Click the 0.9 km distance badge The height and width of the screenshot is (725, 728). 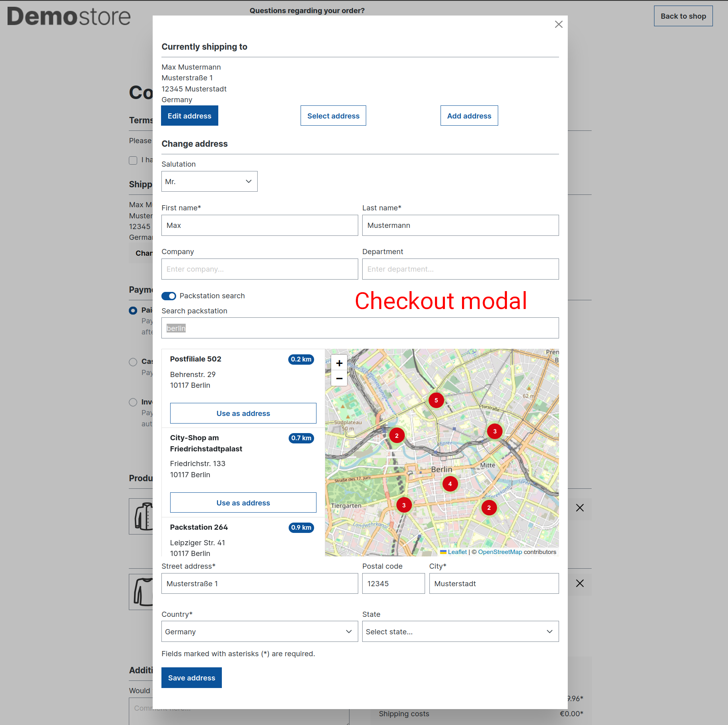tap(301, 527)
